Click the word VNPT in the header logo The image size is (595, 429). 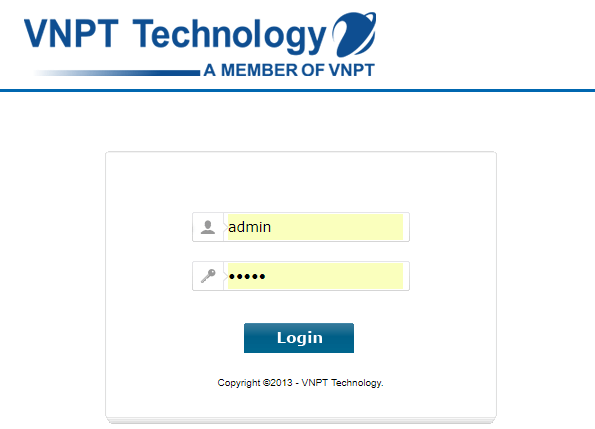coord(71,33)
